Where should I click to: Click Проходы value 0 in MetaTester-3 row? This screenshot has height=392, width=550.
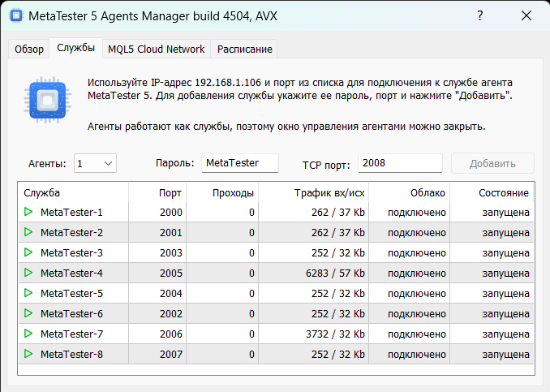click(251, 253)
